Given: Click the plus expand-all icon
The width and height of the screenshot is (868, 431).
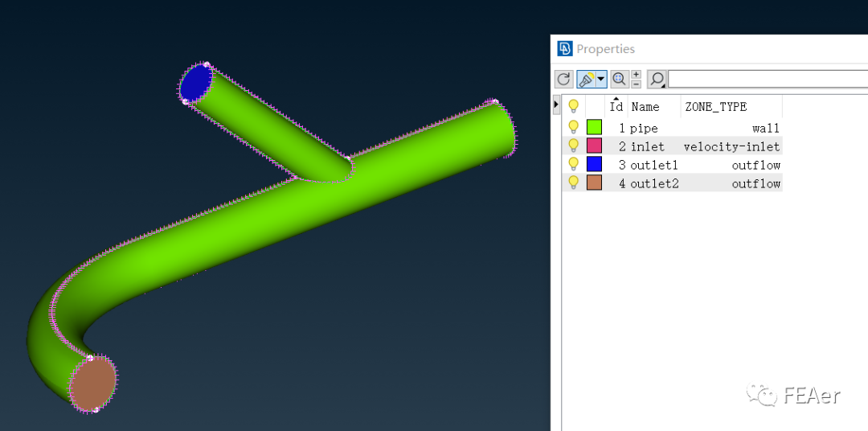Looking at the screenshot, I should click(636, 75).
